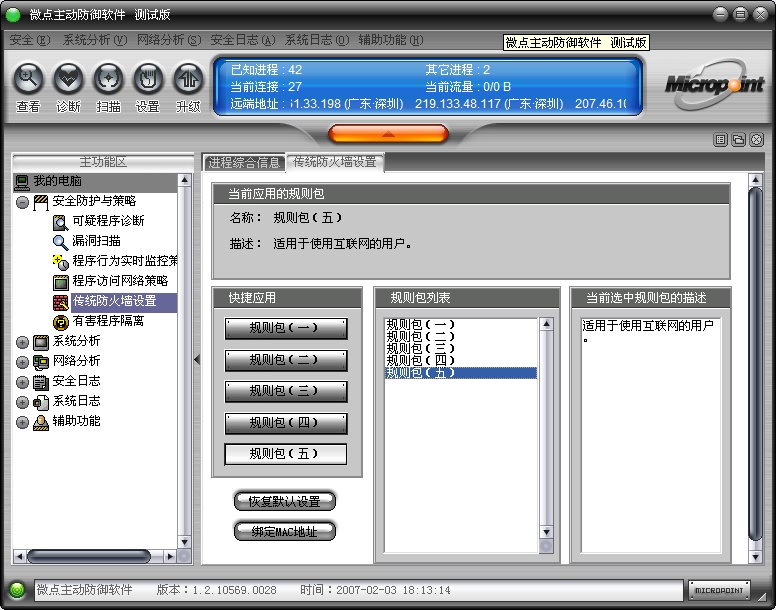Click rule list scroll down arrow
Viewport: 776px width, 610px height.
pyautogui.click(x=546, y=532)
